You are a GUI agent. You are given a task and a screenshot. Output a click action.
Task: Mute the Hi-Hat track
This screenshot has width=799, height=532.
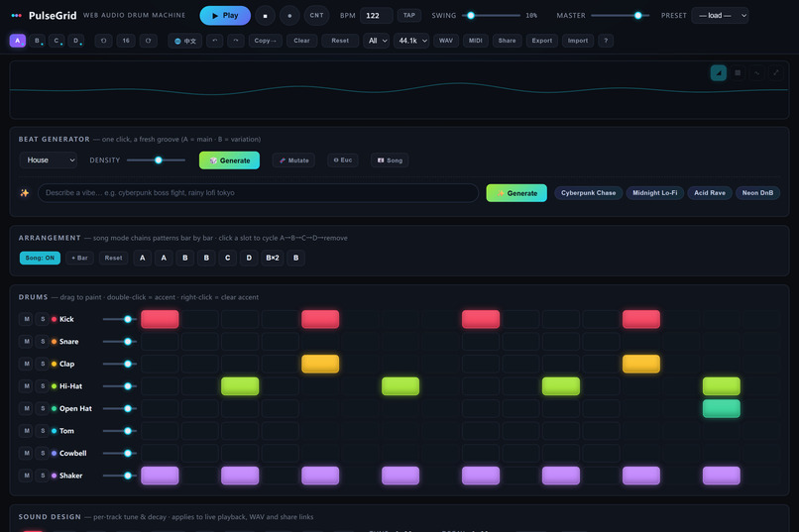click(27, 386)
